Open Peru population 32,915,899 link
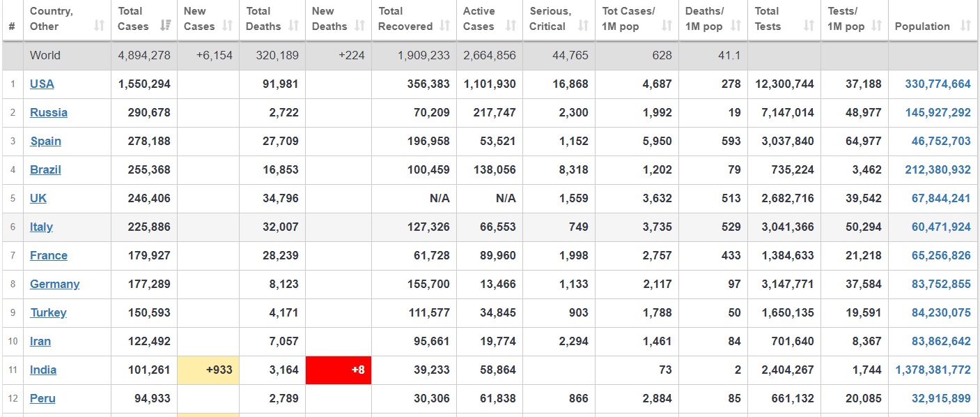Viewport: 980px width, 417px height. [x=941, y=398]
